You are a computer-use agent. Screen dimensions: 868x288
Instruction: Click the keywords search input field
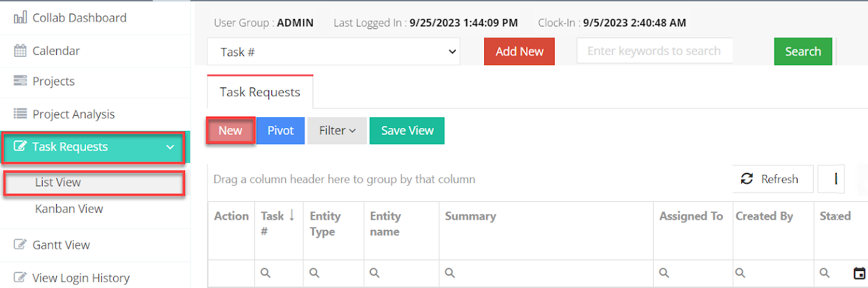654,52
